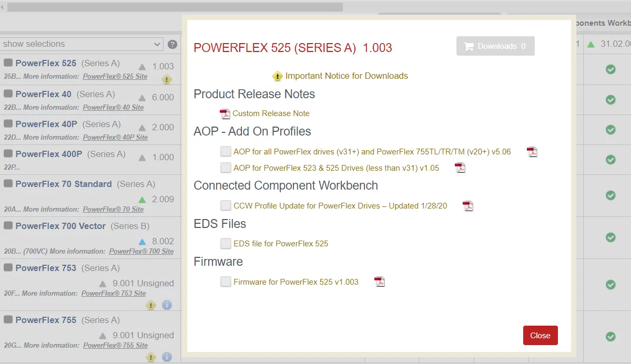Viewport: 631px width, 364px height.
Task: Click warning icon in PowerFlex 755 row
Action: tap(151, 357)
